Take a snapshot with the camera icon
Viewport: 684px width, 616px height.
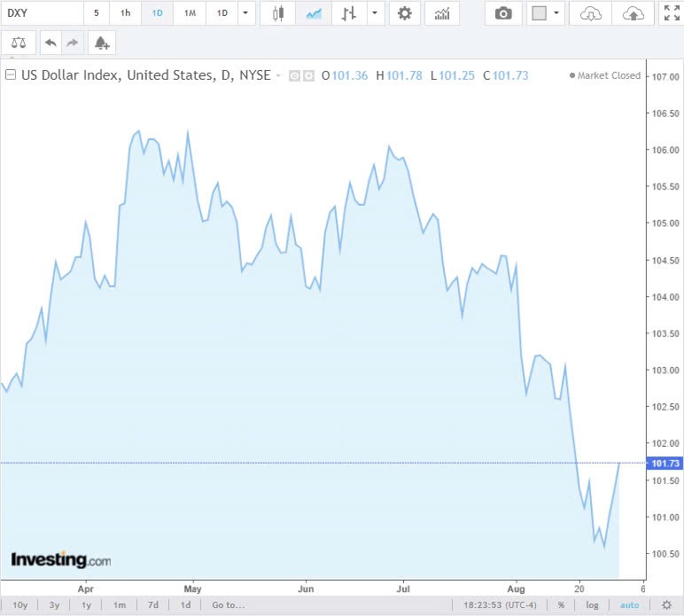[503, 13]
